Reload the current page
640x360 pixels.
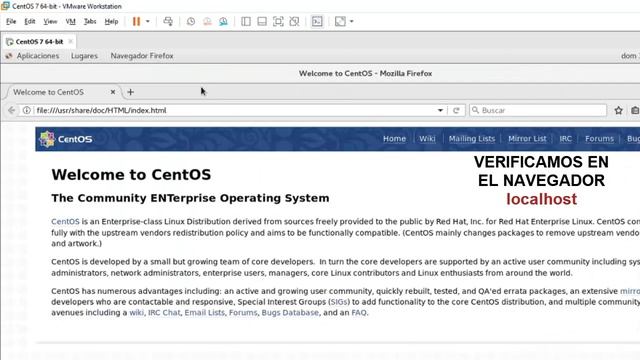point(456,110)
